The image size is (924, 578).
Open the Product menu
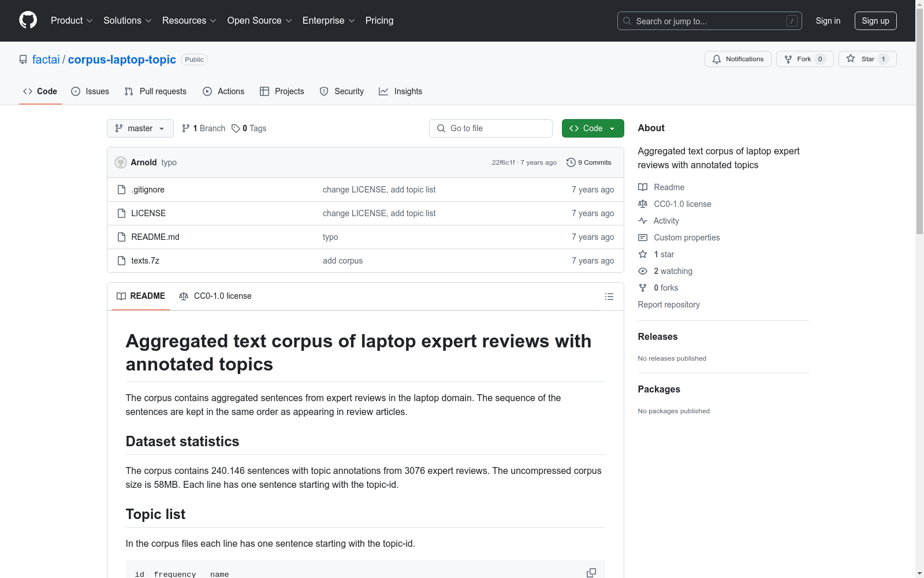click(72, 20)
